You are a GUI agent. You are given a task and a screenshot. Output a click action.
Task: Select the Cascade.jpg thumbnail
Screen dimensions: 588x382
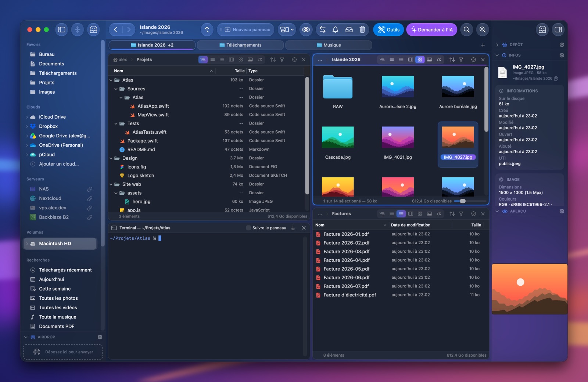[x=338, y=137]
